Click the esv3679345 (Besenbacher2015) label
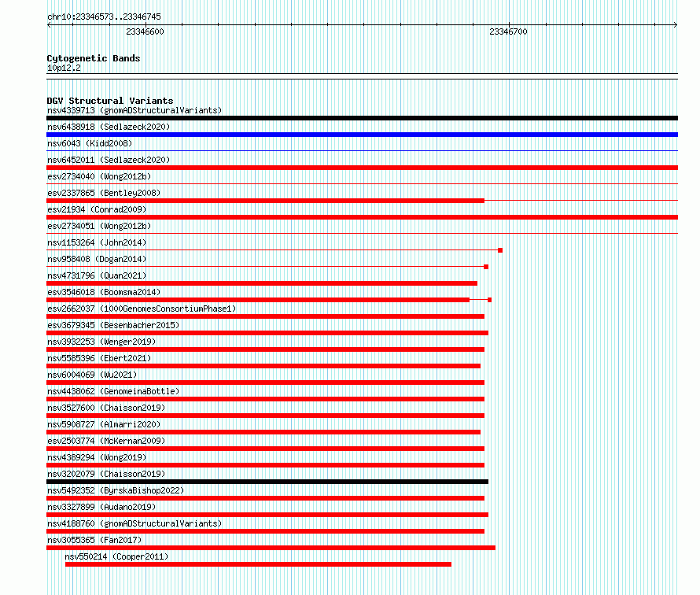Viewport: 700px width, 595px height. tap(113, 325)
